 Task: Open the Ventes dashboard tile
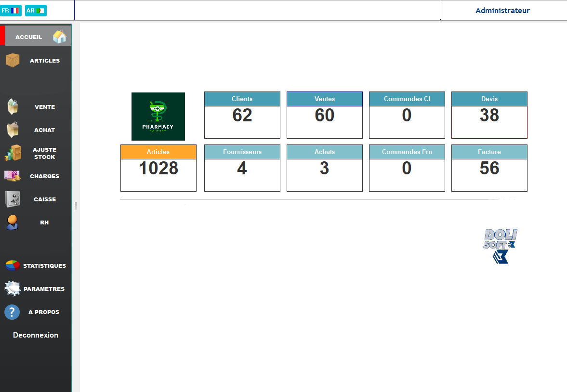coord(324,115)
